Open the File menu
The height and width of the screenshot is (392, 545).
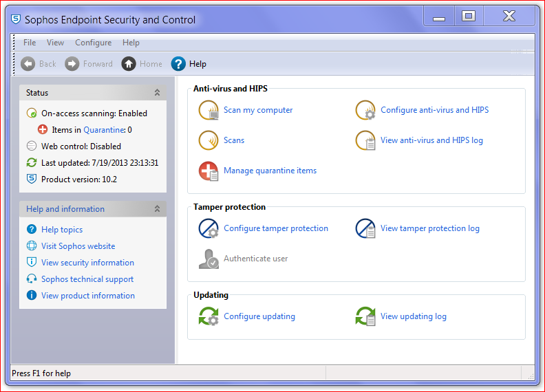click(x=30, y=43)
